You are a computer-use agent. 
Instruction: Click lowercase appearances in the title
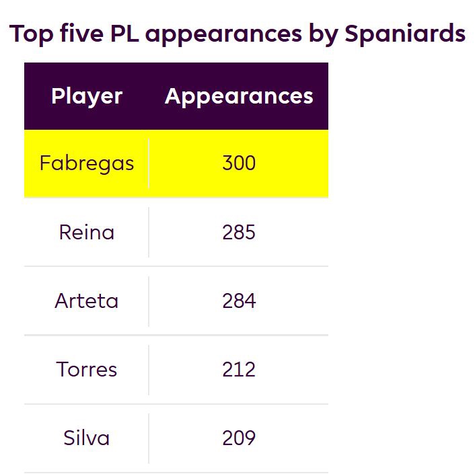click(x=224, y=33)
